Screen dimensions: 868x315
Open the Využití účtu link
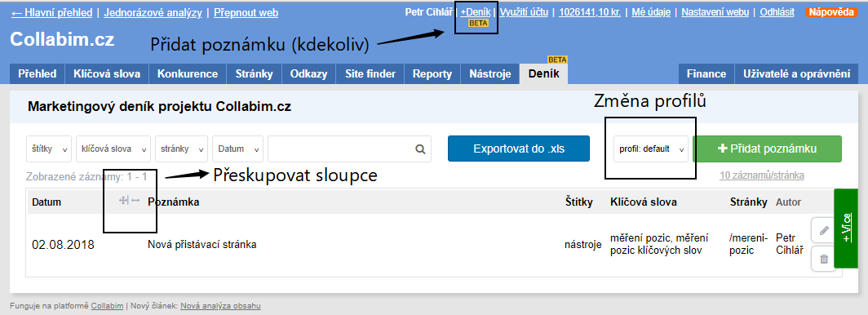coord(525,11)
